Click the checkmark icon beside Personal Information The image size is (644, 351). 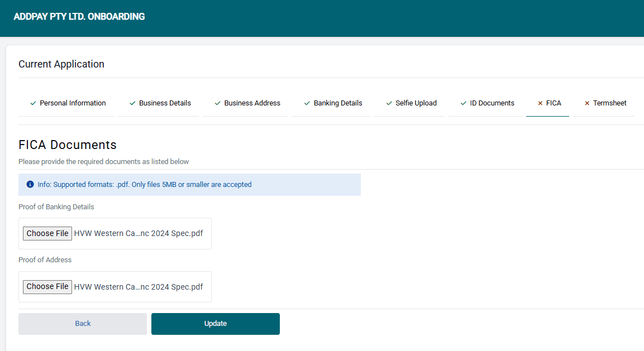click(x=33, y=103)
